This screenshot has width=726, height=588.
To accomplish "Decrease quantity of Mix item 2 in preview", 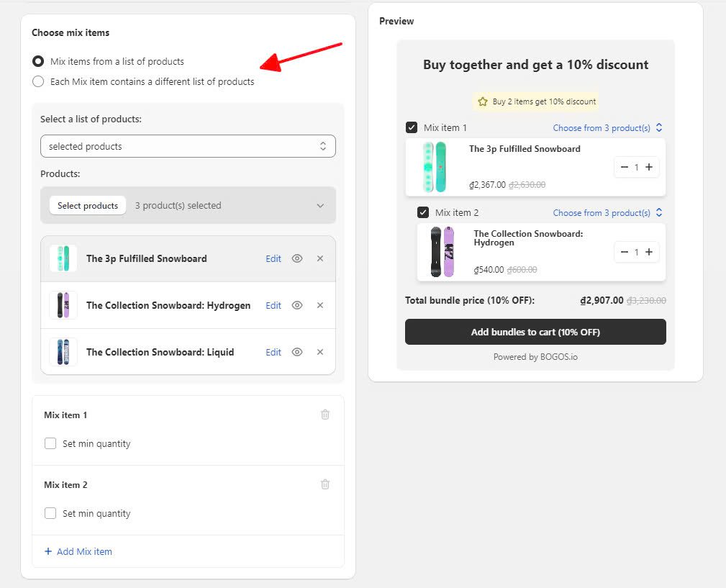I will coord(624,252).
